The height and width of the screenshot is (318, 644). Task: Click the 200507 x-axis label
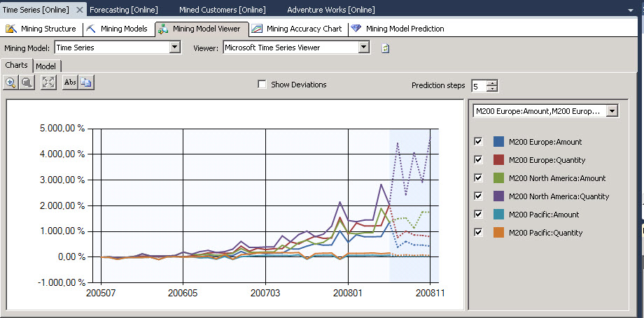pos(101,294)
